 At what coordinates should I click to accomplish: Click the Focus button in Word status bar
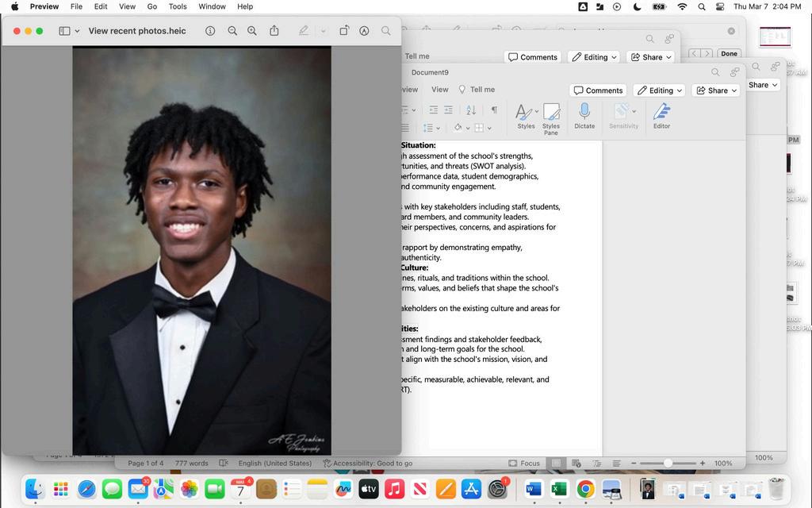pos(524,463)
